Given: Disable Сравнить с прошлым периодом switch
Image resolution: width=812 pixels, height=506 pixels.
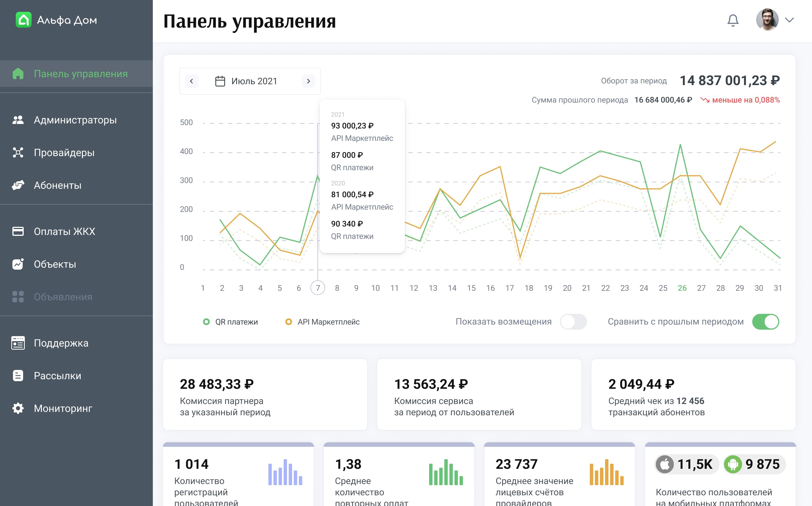Looking at the screenshot, I should point(765,322).
